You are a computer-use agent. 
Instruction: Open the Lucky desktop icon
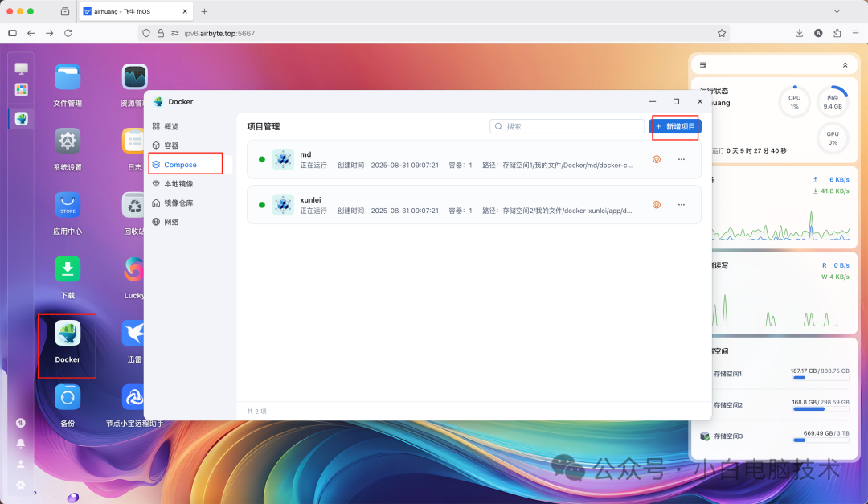[x=133, y=269]
